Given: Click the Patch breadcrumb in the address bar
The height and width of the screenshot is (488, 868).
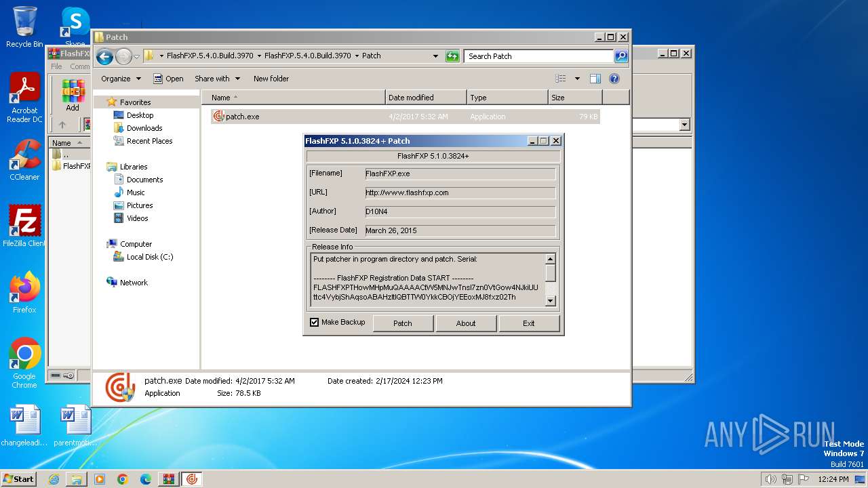Looking at the screenshot, I should pyautogui.click(x=371, y=56).
